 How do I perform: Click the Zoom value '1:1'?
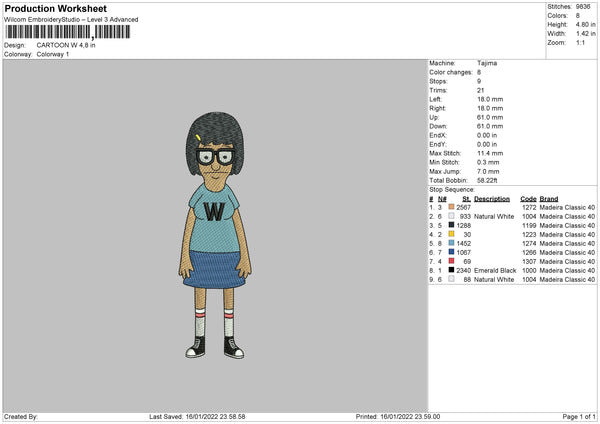click(x=580, y=43)
